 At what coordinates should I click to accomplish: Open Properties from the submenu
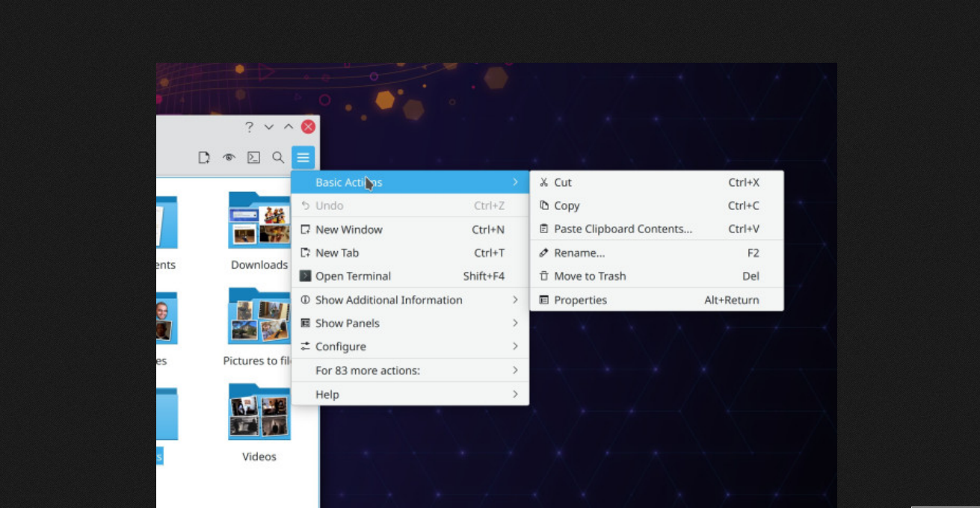coord(657,300)
